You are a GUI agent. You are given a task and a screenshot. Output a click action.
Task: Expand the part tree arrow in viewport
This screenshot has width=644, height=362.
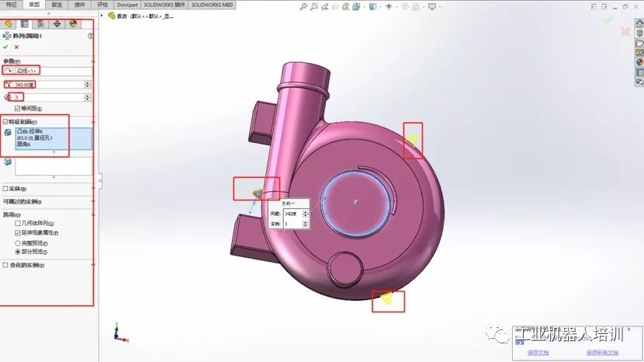pyautogui.click(x=102, y=16)
